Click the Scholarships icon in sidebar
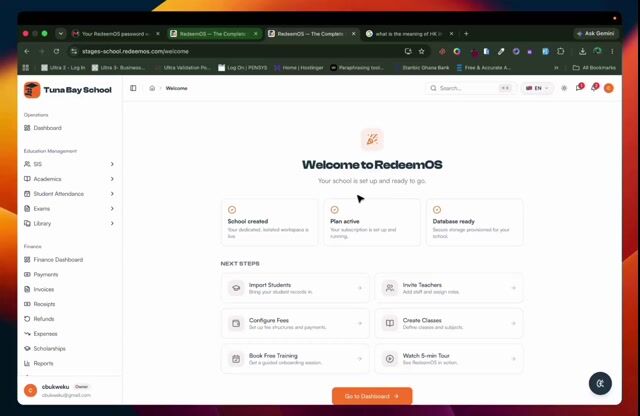 27,348
